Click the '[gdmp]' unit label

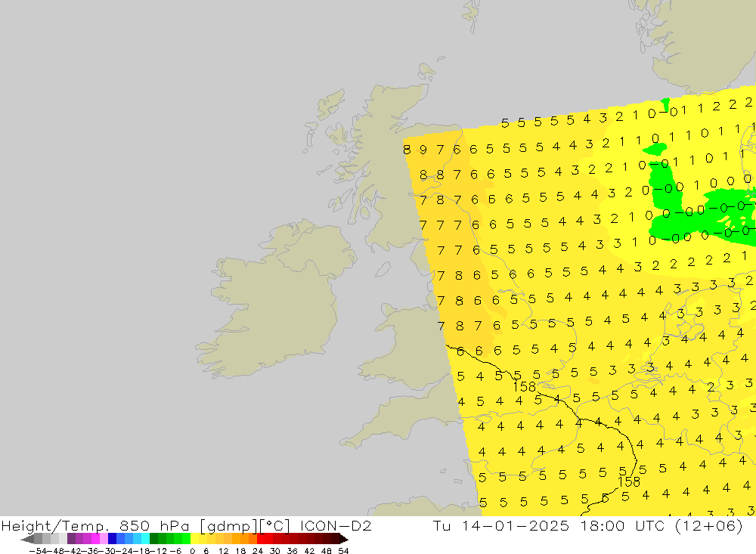click(228, 526)
